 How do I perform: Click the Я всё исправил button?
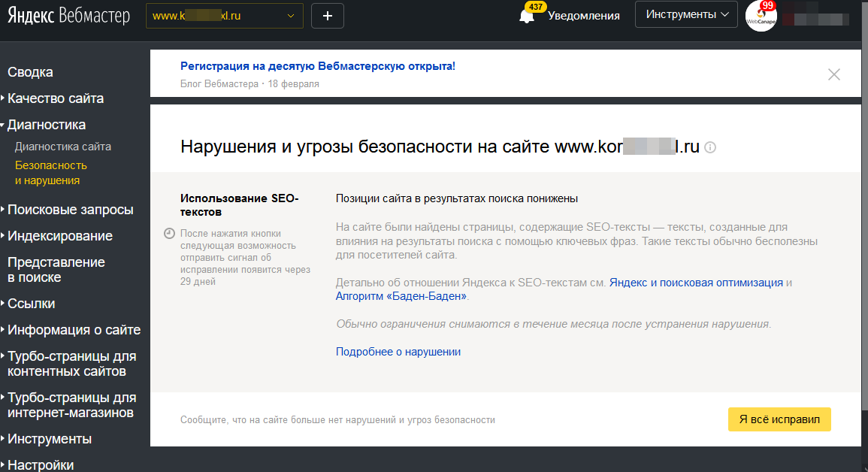coord(779,419)
